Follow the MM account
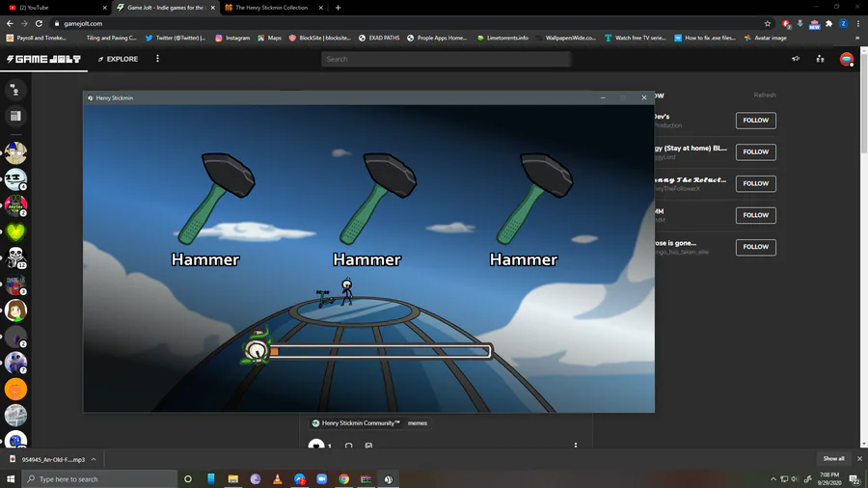Screen dimensions: 868x488 pos(755,215)
